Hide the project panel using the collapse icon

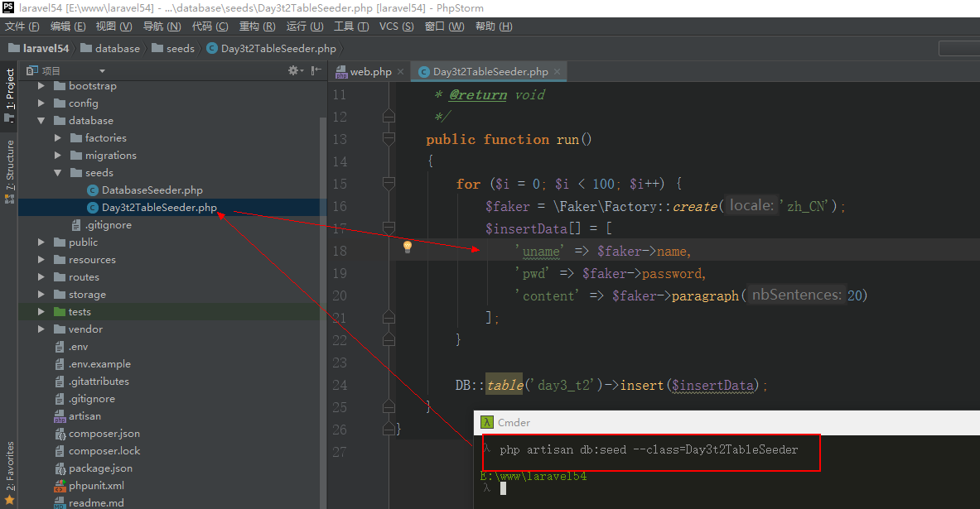[316, 71]
